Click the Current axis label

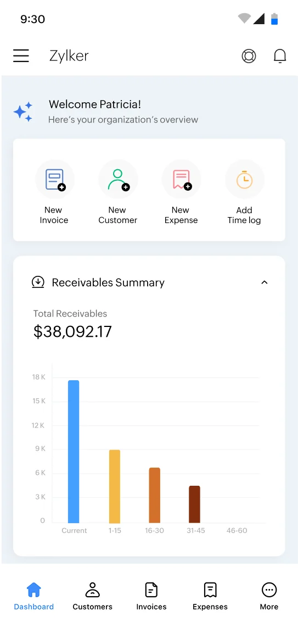[74, 530]
